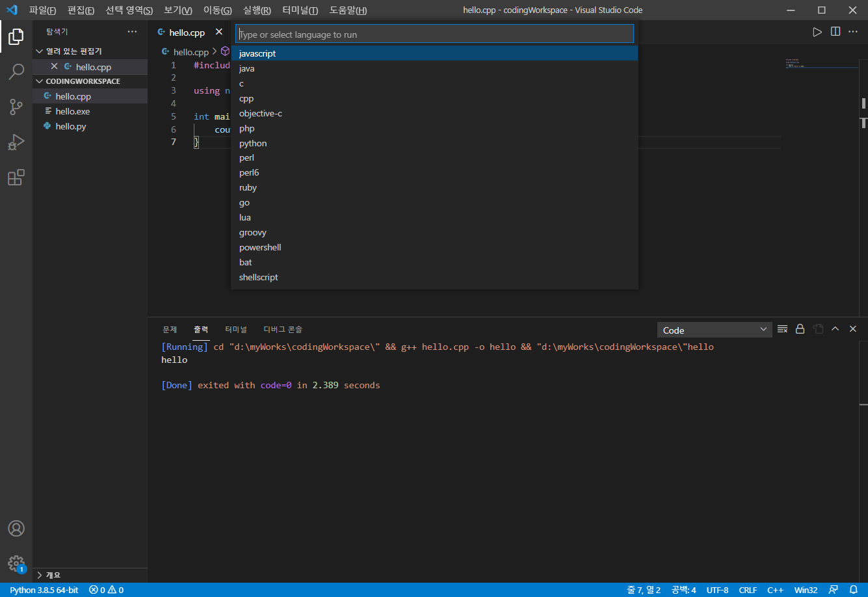Image resolution: width=868 pixels, height=597 pixels.
Task: Focus the language to run input
Action: [434, 34]
